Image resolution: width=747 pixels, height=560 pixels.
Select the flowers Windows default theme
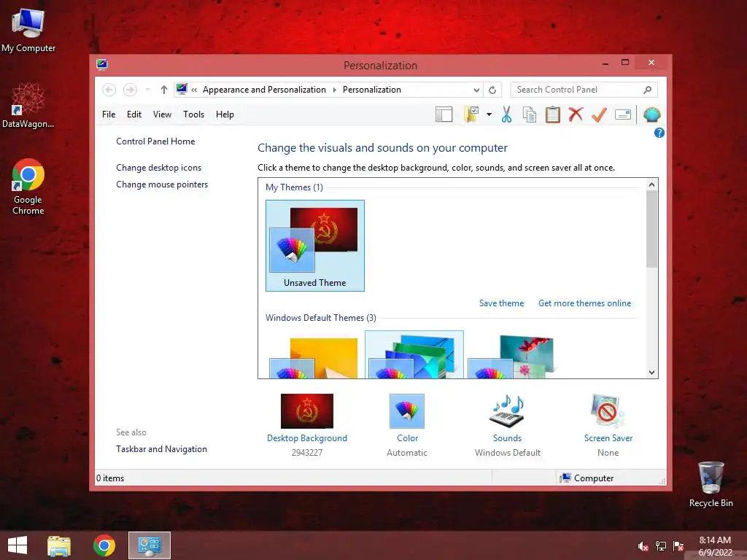[512, 356]
